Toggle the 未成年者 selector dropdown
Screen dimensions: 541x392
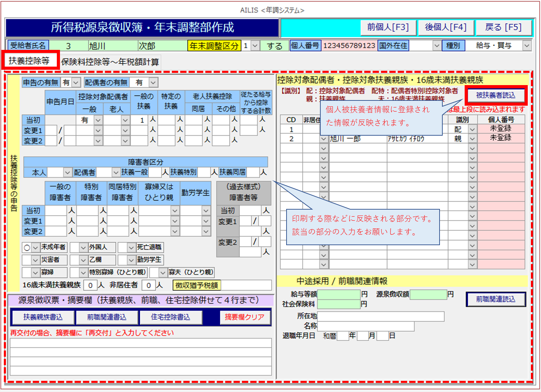35,248
